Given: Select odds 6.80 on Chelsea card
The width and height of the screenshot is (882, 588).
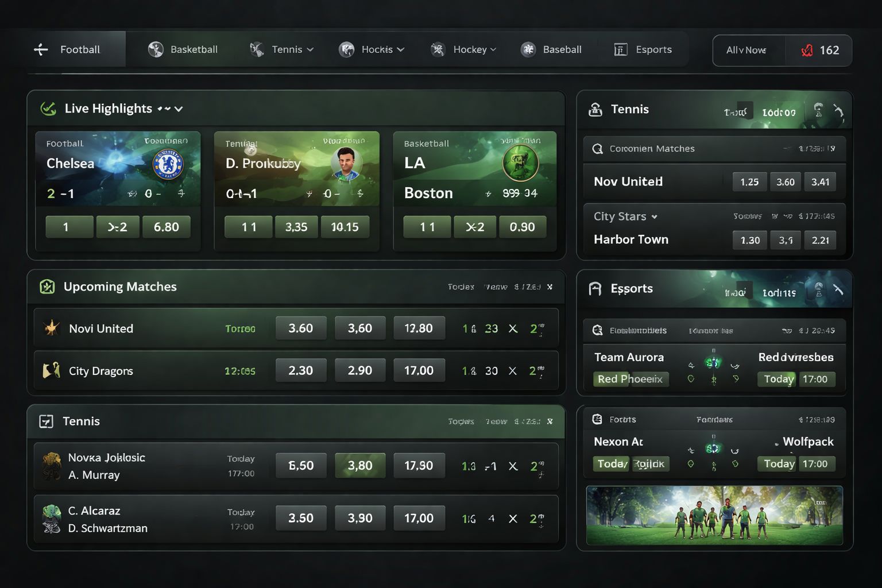Looking at the screenshot, I should (167, 227).
